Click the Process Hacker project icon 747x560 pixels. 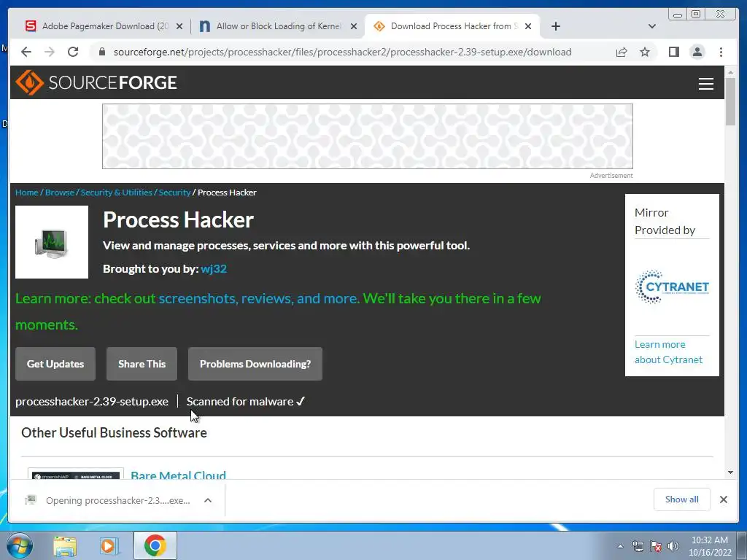coord(52,242)
